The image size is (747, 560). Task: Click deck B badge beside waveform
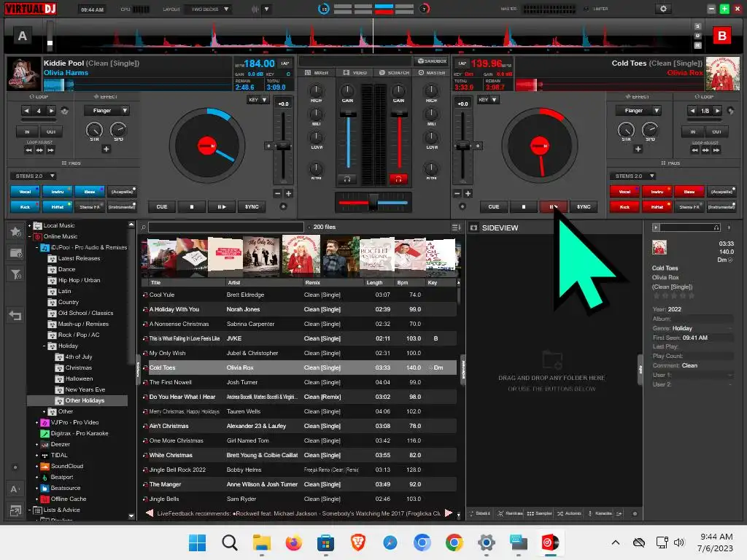click(722, 36)
